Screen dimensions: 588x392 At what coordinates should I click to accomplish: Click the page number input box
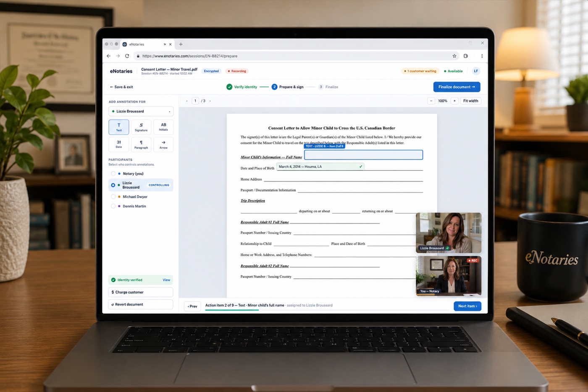click(x=195, y=101)
